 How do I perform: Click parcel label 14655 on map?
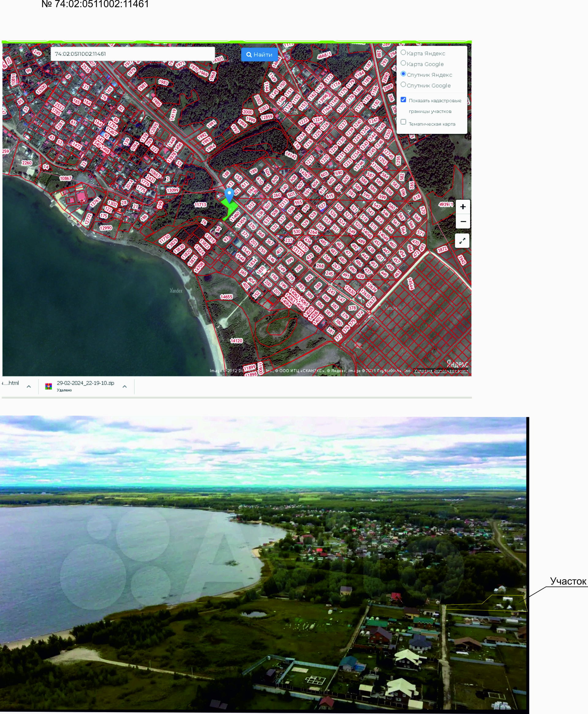coord(226,297)
